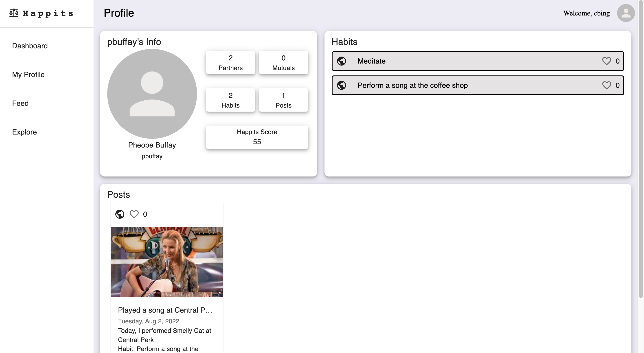The height and width of the screenshot is (353, 644).
Task: Like Perform a song at the coffee shop
Action: tap(606, 85)
